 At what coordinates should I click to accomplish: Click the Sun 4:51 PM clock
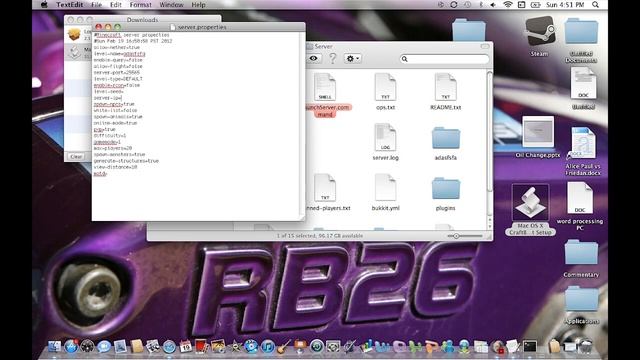click(565, 5)
